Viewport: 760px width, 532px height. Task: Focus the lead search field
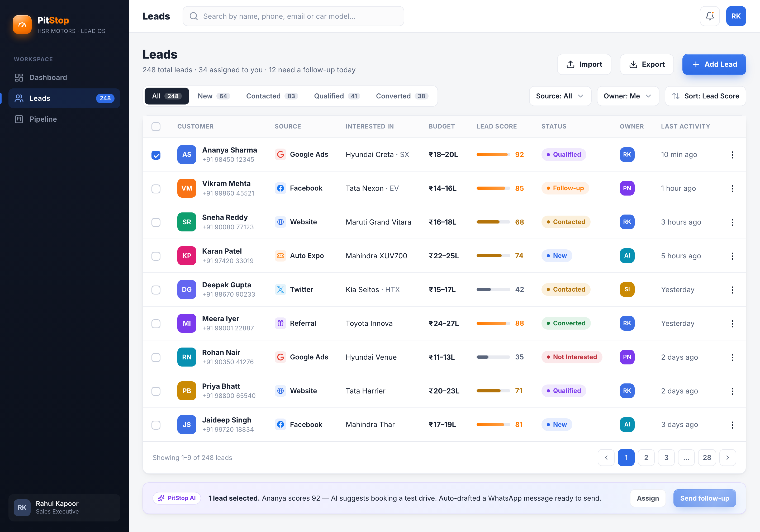[x=293, y=16]
